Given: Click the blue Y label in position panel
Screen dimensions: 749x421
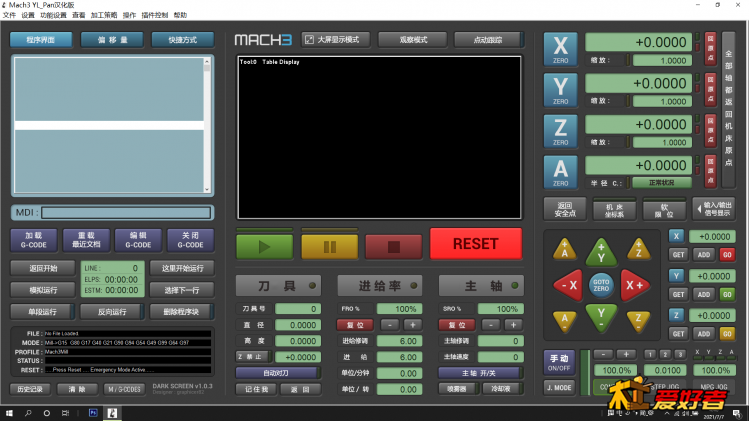Looking at the screenshot, I should [676, 276].
